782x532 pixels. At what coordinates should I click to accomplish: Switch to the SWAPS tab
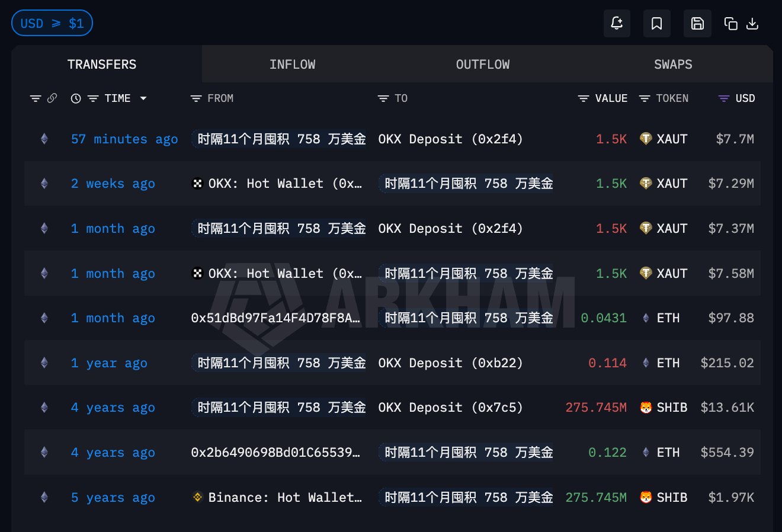[673, 65]
